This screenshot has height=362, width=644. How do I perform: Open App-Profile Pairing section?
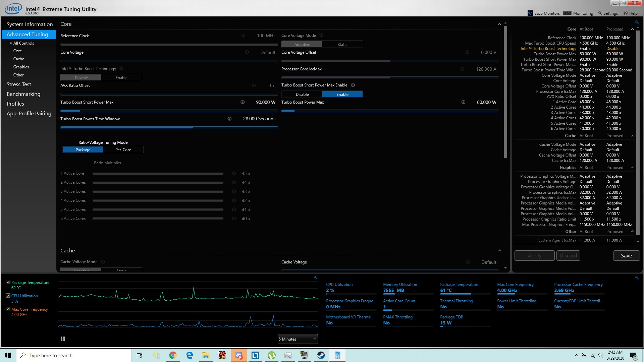(x=29, y=114)
